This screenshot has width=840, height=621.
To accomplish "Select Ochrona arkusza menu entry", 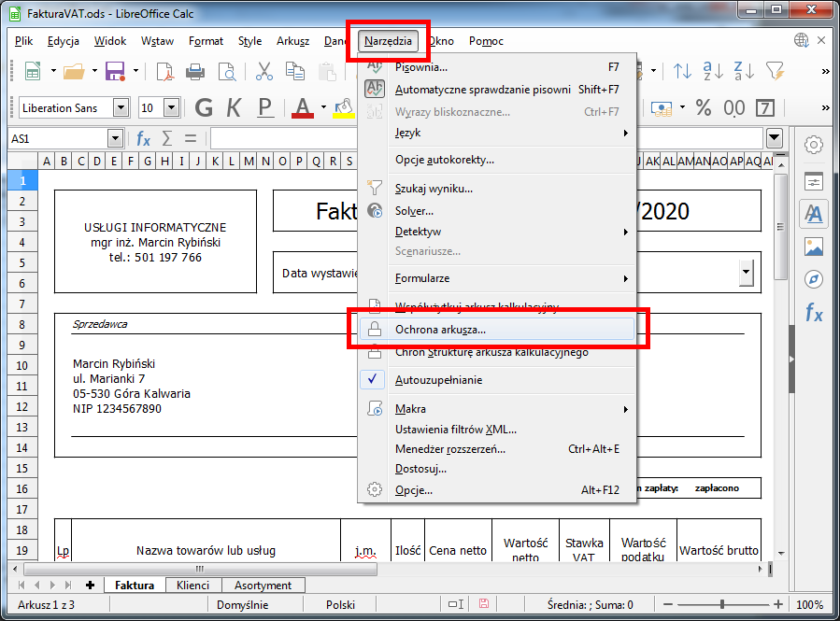I will point(439,330).
